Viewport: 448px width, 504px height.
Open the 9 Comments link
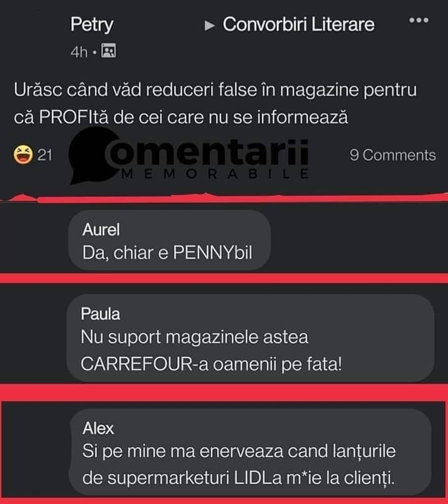coord(393,155)
